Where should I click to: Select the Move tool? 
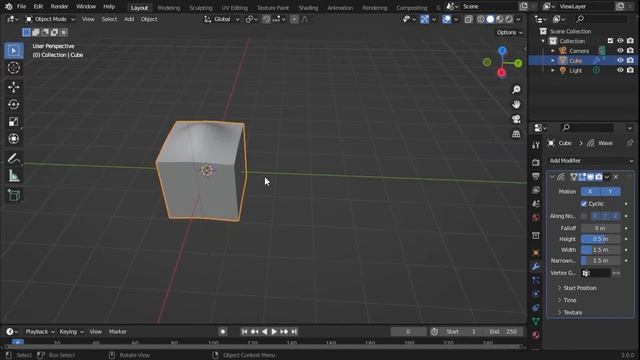point(13,87)
